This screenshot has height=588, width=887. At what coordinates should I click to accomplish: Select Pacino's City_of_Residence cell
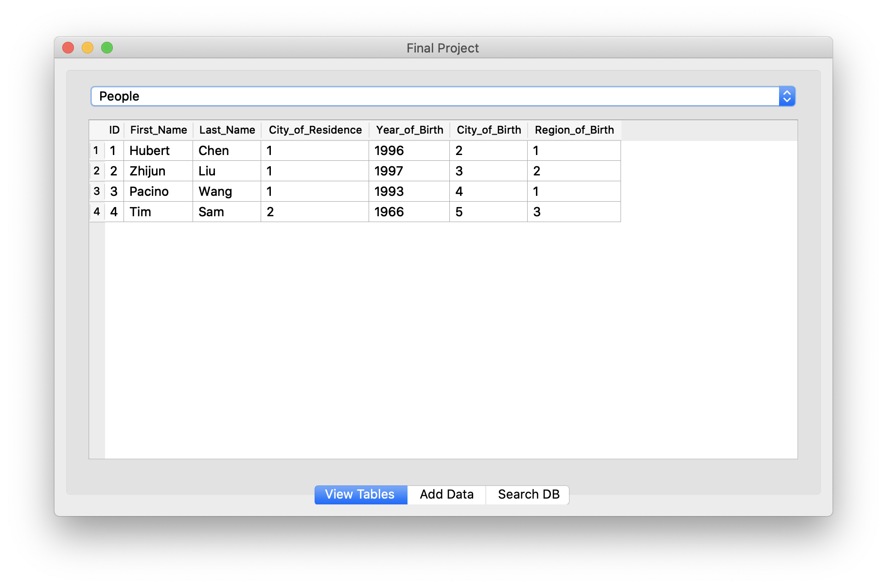click(x=315, y=191)
